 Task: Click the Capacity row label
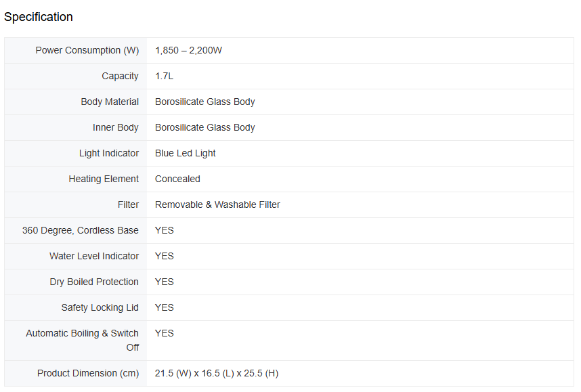click(120, 76)
